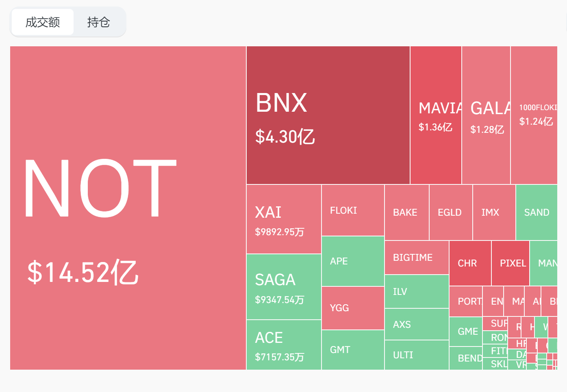Open the MAVIA tile

coord(436,115)
